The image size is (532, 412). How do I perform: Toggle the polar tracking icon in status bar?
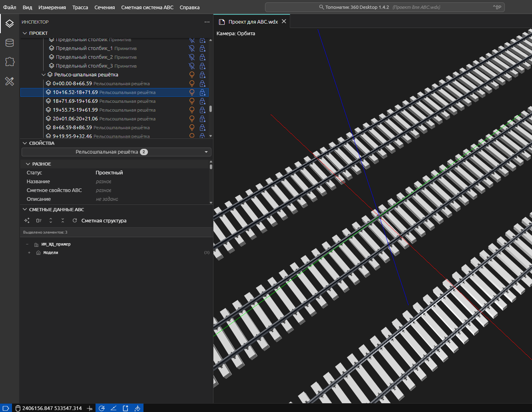[x=102, y=408]
